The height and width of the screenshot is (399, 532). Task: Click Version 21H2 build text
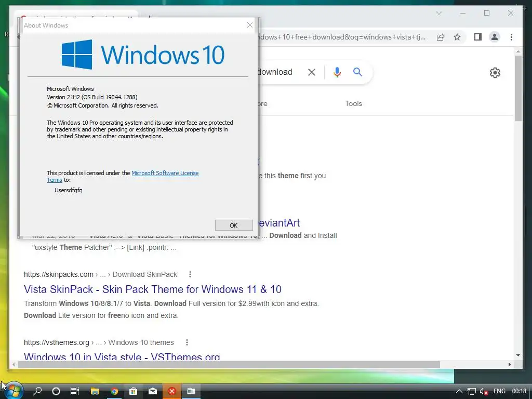point(92,97)
